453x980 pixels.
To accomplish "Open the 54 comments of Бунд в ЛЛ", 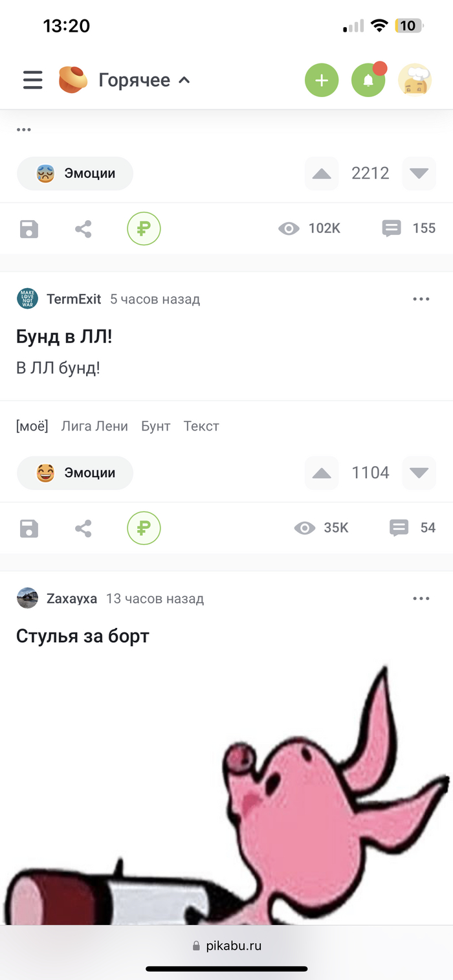I will tap(413, 528).
